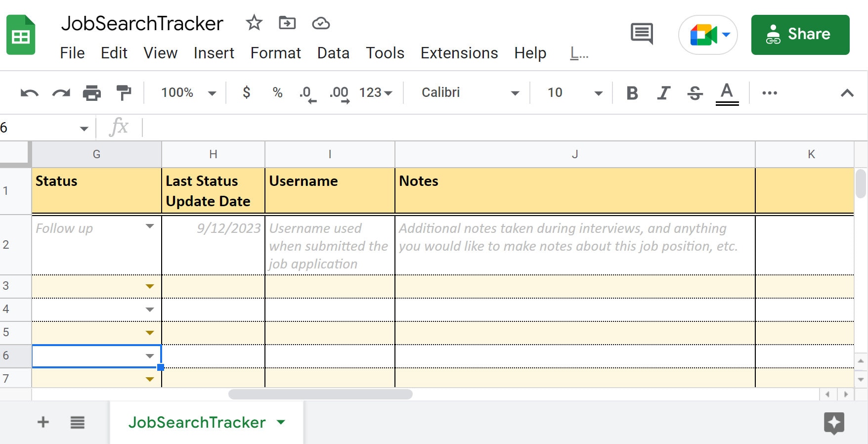Screen dimensions: 868x444
Task: Open the Status dropdown in row 6
Action: click(x=150, y=356)
